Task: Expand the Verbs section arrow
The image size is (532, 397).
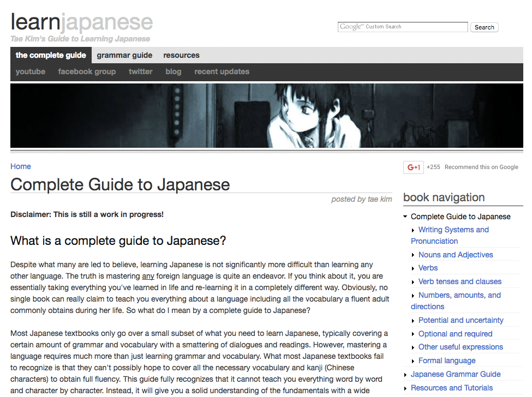Action: 413,268
